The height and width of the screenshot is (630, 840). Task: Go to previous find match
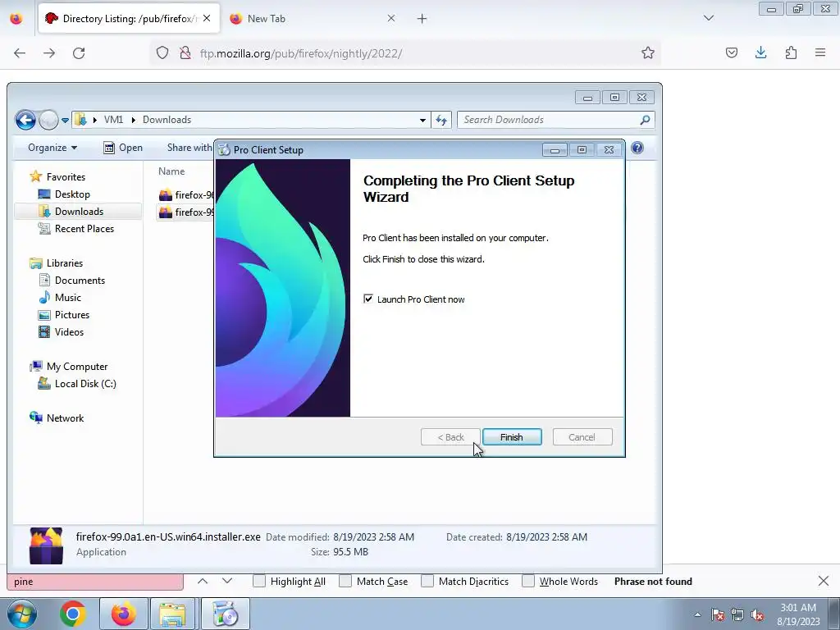click(203, 581)
